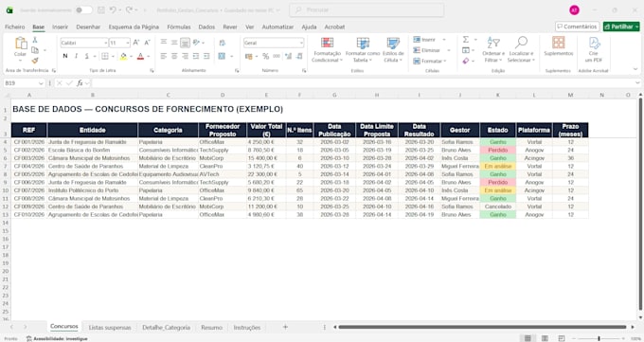
Task: Click the Insert Function fx icon
Action: click(x=80, y=83)
